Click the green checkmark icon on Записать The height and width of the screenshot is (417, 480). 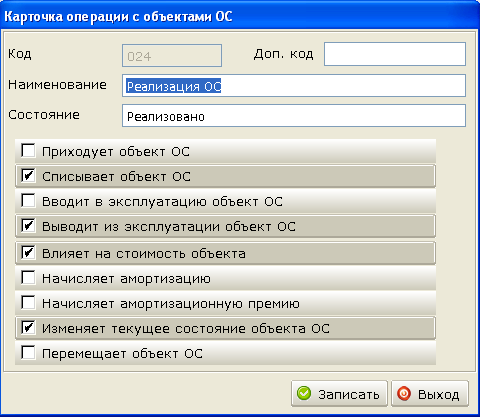pyautogui.click(x=304, y=393)
